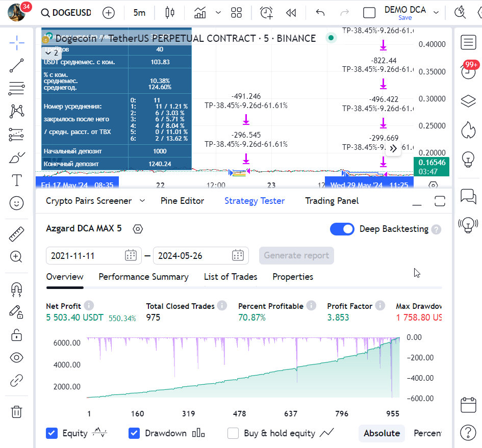Open the watchlist panel icon
This screenshot has width=482, height=448.
click(468, 42)
